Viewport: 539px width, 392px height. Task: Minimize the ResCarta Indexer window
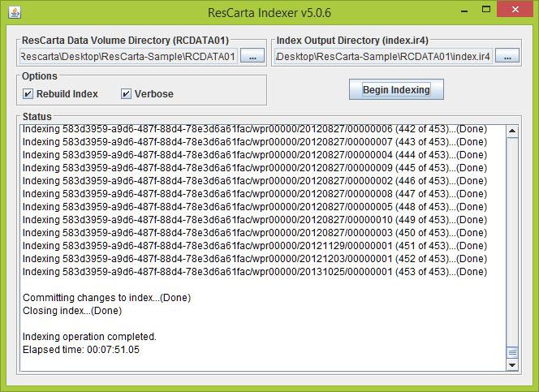464,11
